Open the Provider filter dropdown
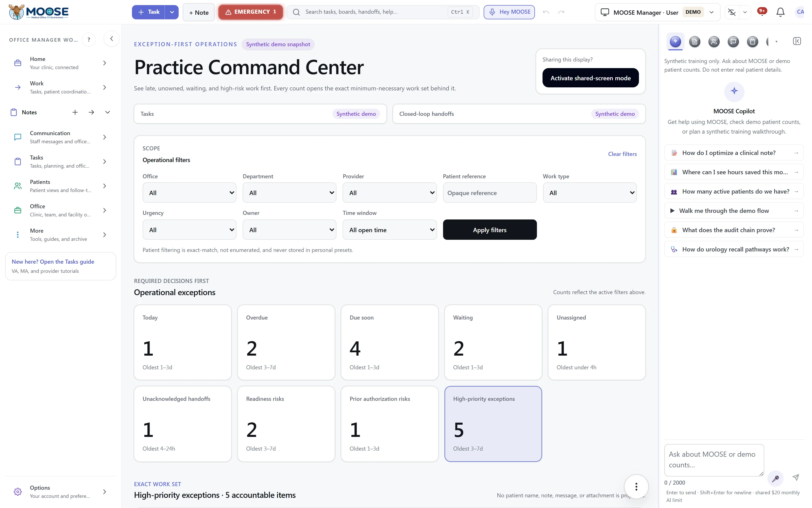Screen dimensions: 812x508 (x=390, y=193)
